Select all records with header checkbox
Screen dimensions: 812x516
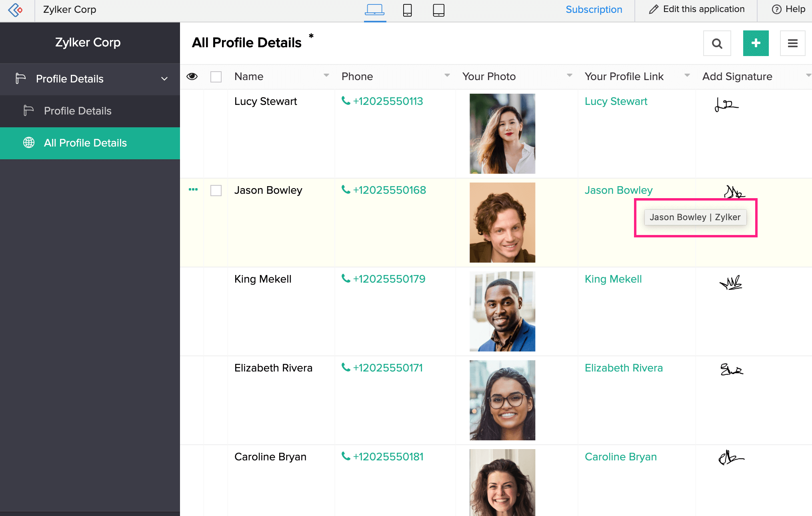point(216,76)
